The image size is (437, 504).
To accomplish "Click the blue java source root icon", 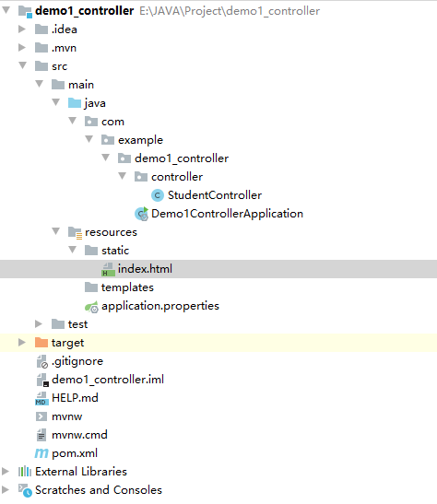I will coord(75,103).
